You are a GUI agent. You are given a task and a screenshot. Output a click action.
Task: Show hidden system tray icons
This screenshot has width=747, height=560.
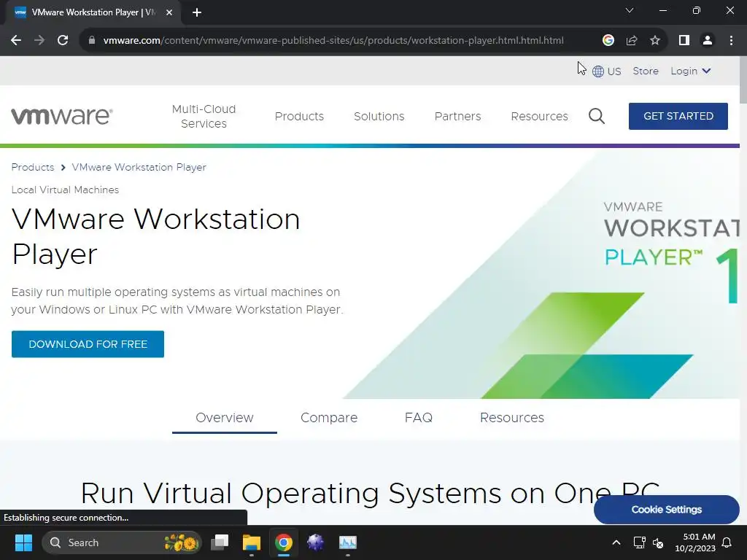click(616, 542)
